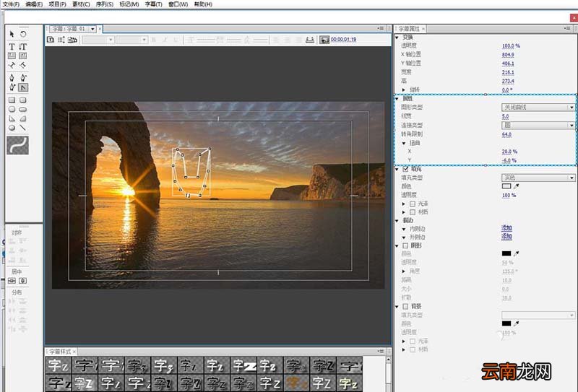Enable the 背景 background checkbox
Screen dimensions: 578x392
click(405, 307)
